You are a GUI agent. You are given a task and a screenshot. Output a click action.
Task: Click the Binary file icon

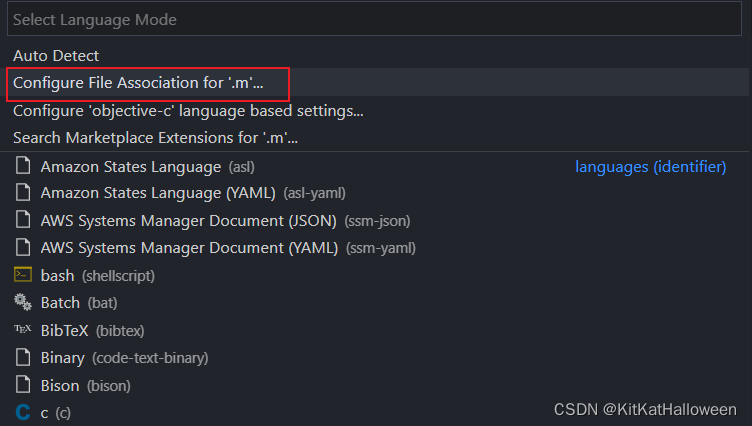(x=23, y=357)
